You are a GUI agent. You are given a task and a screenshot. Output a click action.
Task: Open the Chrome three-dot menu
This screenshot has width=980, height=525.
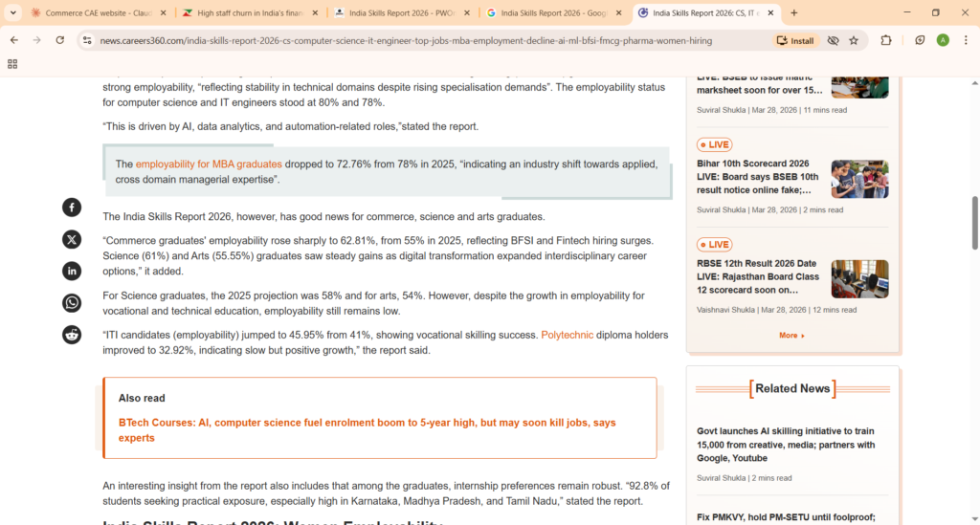(x=967, y=40)
